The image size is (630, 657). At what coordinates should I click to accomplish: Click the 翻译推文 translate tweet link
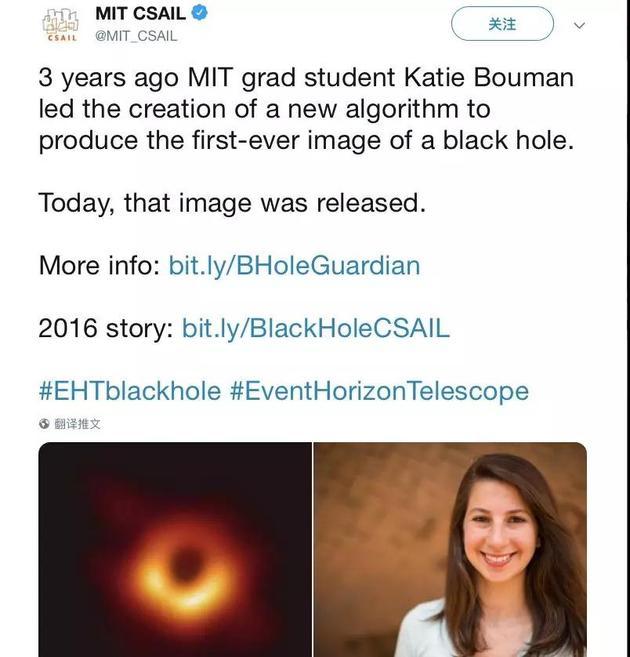(77, 424)
